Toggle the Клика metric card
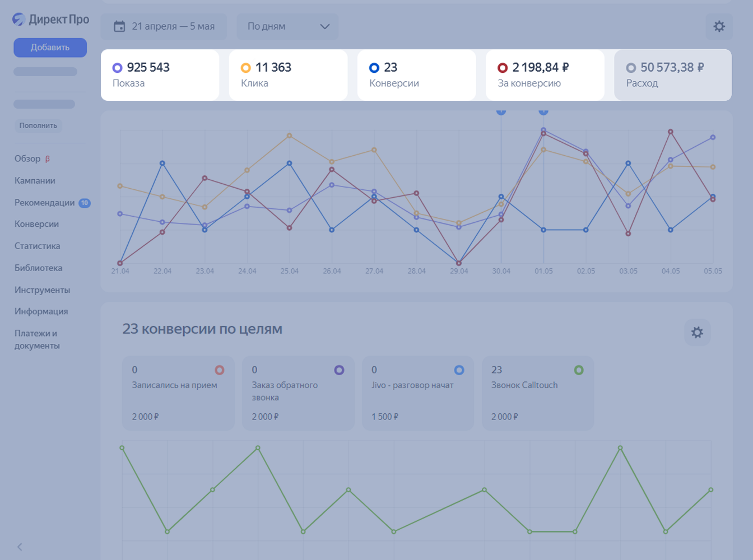Image resolution: width=753 pixels, height=560 pixels. pyautogui.click(x=288, y=75)
